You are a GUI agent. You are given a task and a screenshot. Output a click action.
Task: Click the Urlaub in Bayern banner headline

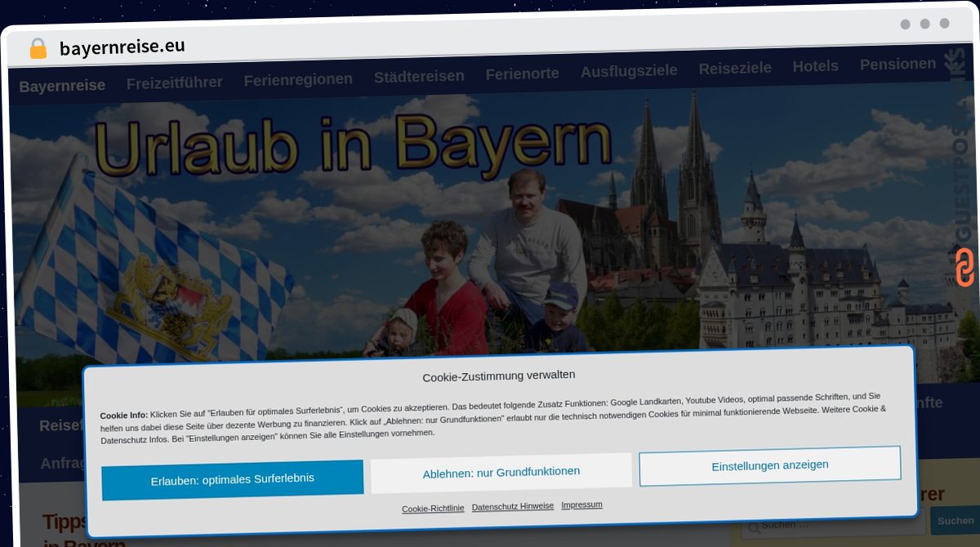click(353, 147)
